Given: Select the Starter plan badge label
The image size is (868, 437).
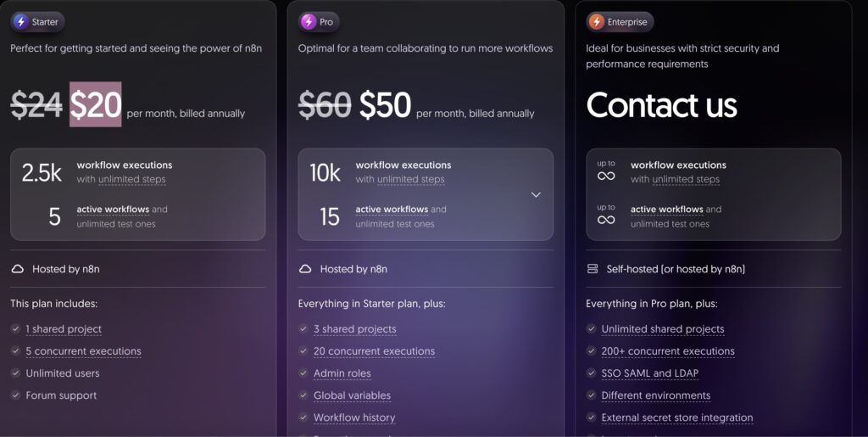Looking at the screenshot, I should (x=45, y=22).
